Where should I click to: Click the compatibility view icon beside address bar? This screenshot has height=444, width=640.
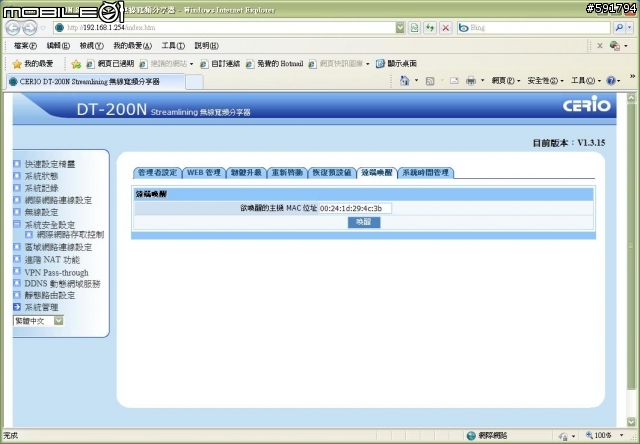(414, 28)
